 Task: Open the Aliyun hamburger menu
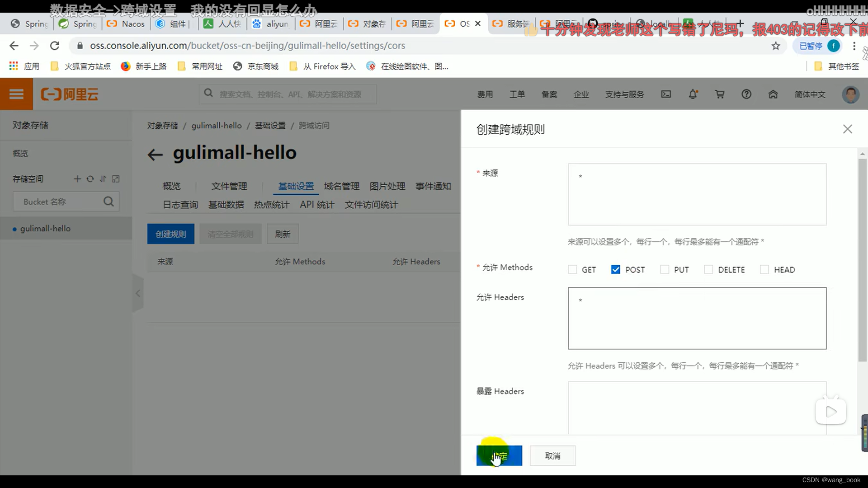tap(16, 94)
